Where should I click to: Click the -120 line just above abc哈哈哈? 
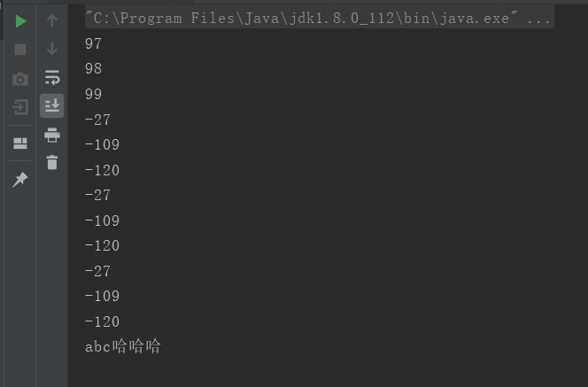(x=103, y=321)
